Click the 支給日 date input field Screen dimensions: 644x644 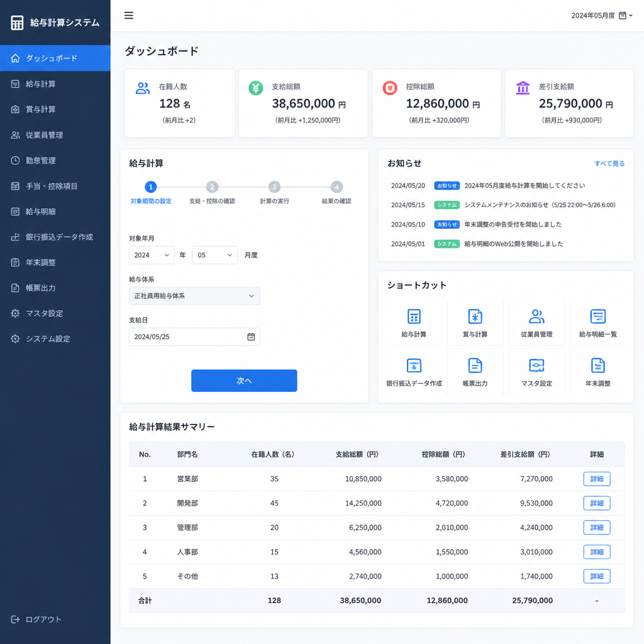pos(194,337)
